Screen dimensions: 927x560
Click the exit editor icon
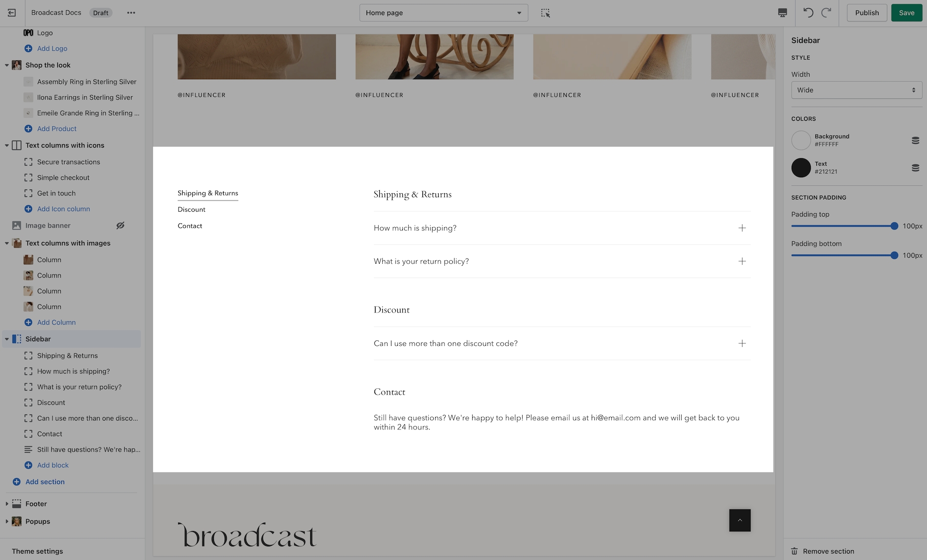pos(12,13)
